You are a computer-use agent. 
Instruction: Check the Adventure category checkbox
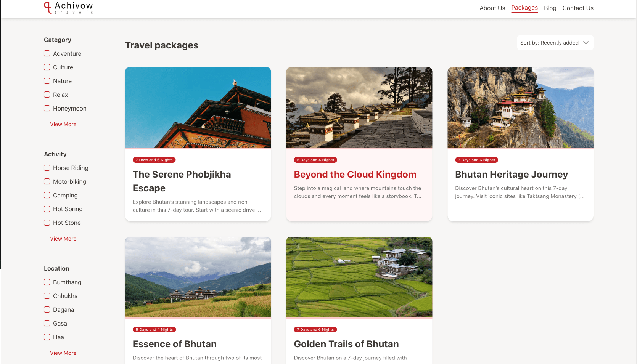(x=47, y=54)
